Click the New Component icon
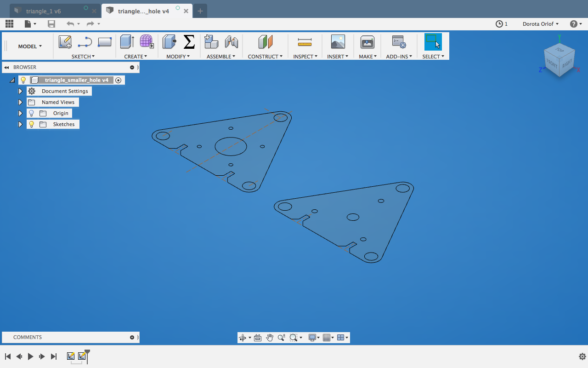This screenshot has height=368, width=588. pos(211,42)
